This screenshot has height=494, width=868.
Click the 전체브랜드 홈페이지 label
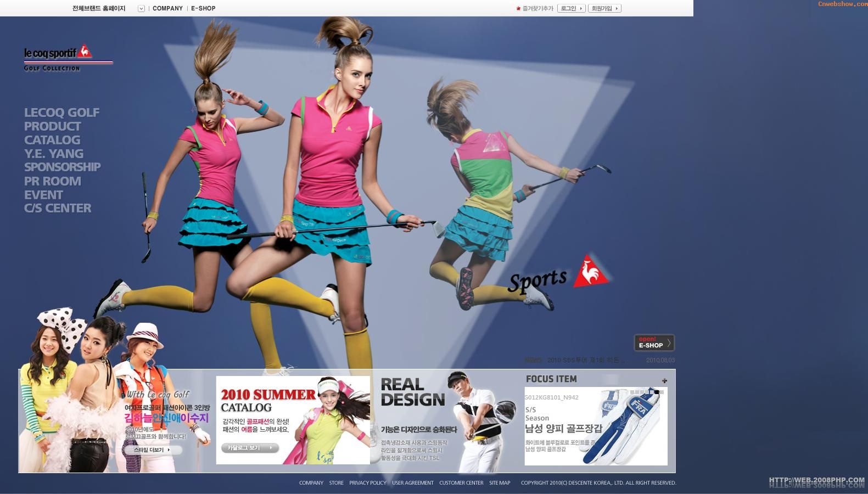[99, 8]
